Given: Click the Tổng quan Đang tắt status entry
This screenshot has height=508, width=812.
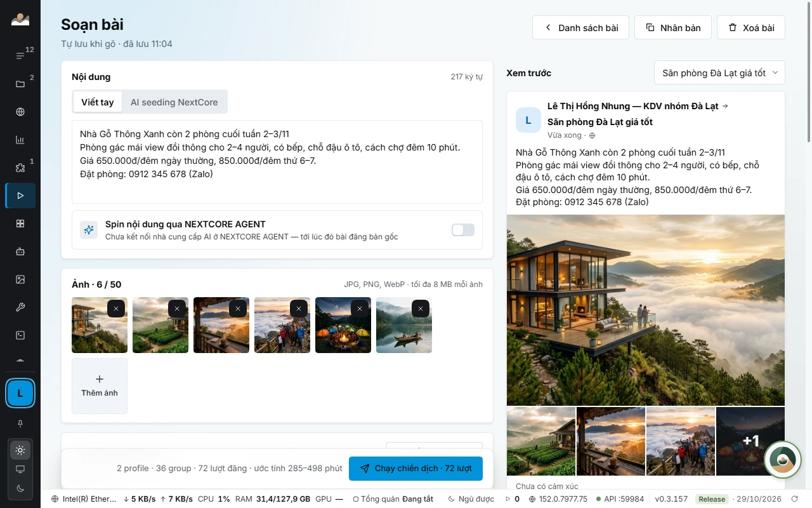Looking at the screenshot, I should (393, 499).
